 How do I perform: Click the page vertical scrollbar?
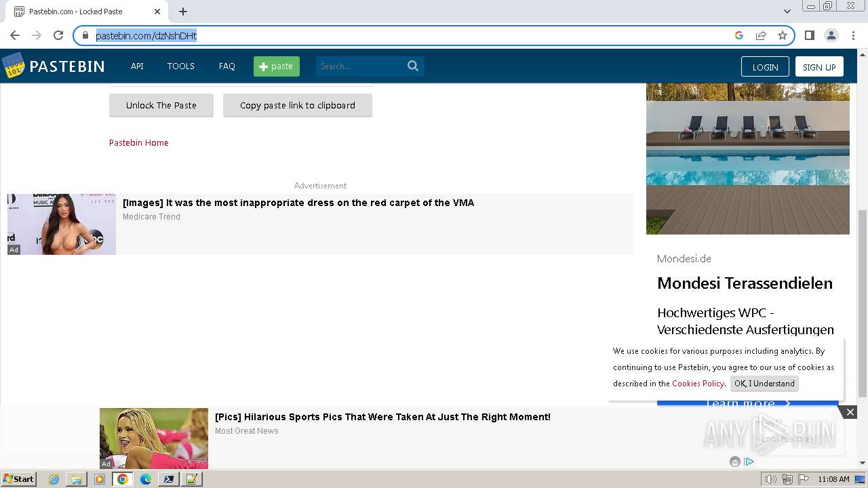point(863,303)
